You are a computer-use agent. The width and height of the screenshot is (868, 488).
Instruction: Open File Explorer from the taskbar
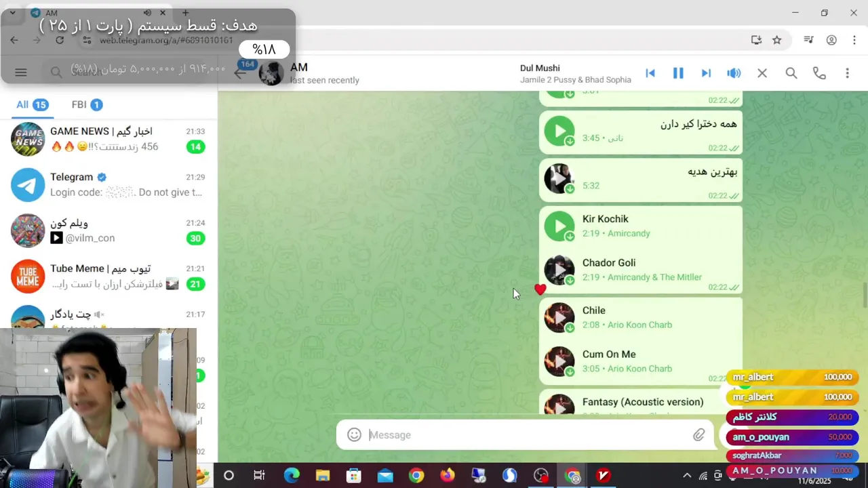[323, 476]
